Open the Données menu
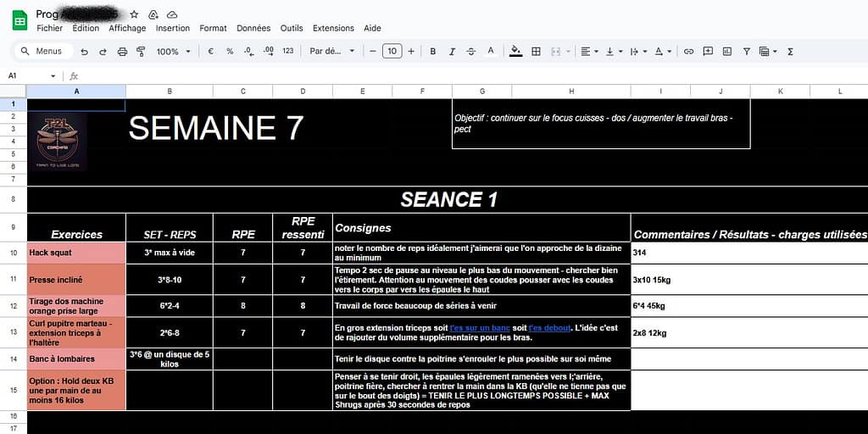The width and height of the screenshot is (868, 434). [253, 28]
